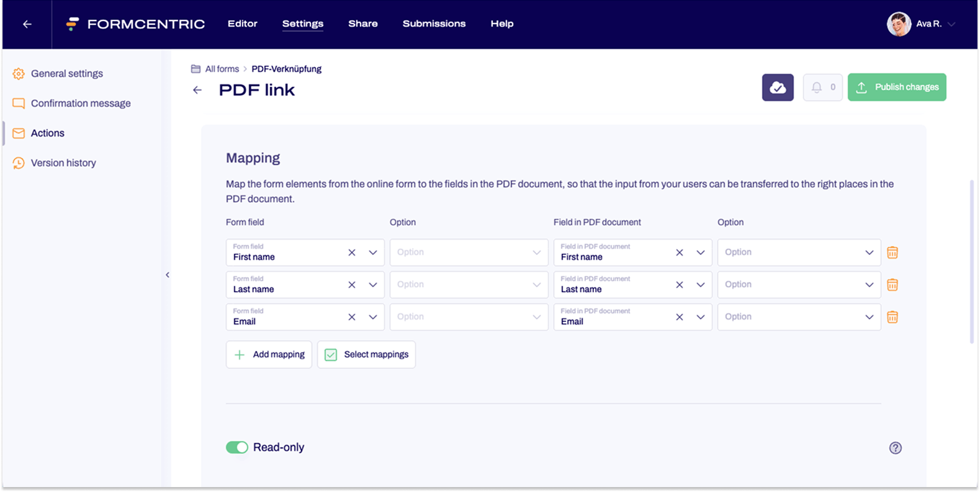Switch to the Settings tab
980x492 pixels.
pyautogui.click(x=303, y=24)
